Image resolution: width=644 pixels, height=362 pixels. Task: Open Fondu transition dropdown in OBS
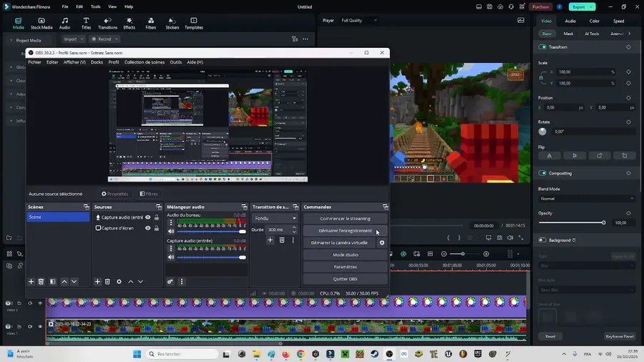click(275, 218)
